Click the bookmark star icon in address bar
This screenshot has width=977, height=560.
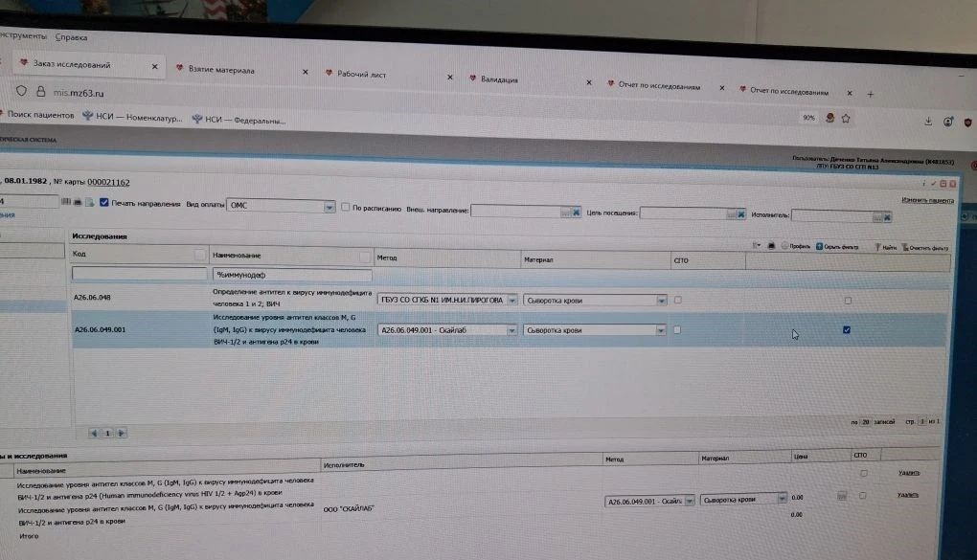[848, 118]
